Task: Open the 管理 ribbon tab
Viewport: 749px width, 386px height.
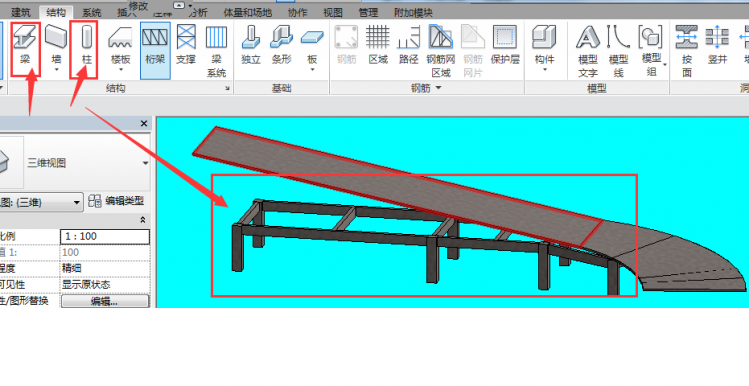Action: pyautogui.click(x=368, y=12)
